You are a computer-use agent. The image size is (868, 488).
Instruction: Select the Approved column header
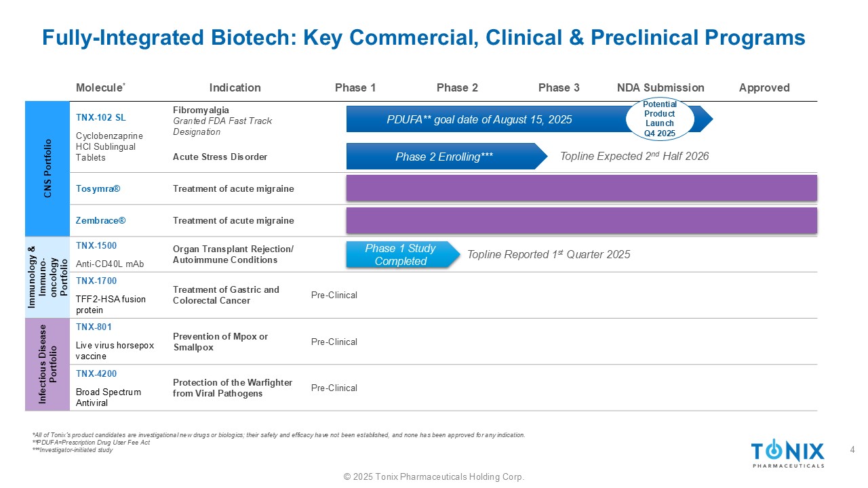(x=764, y=87)
